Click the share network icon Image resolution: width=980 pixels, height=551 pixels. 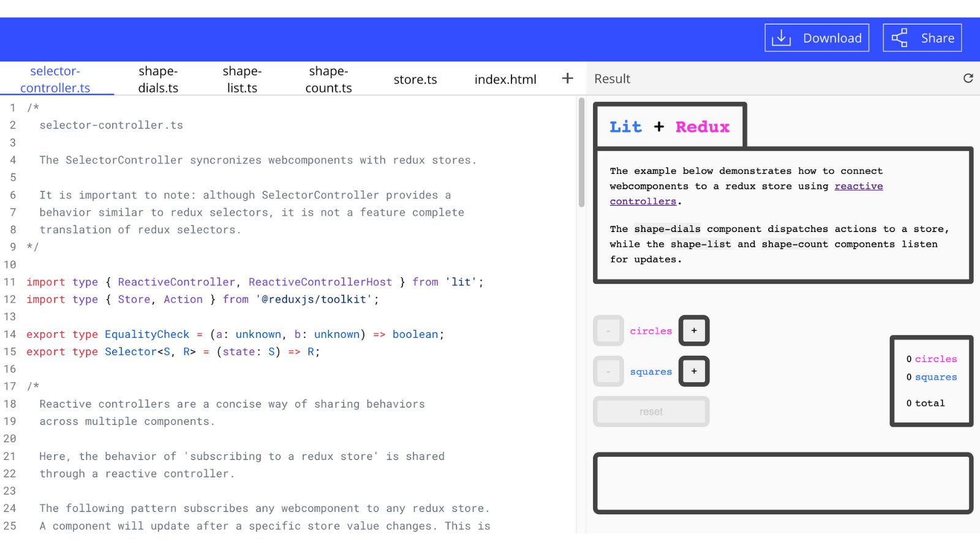pyautogui.click(x=899, y=38)
